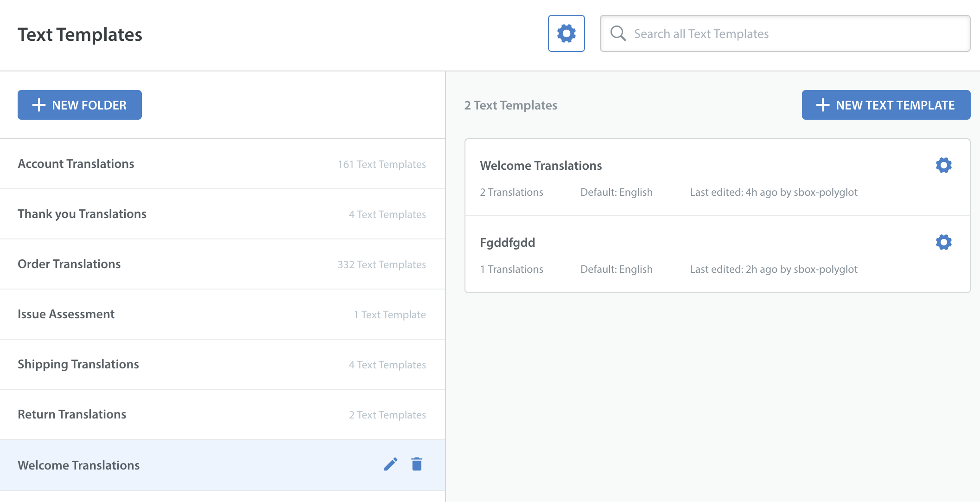The height and width of the screenshot is (502, 980).
Task: Select the Account Translations folder
Action: (x=223, y=164)
